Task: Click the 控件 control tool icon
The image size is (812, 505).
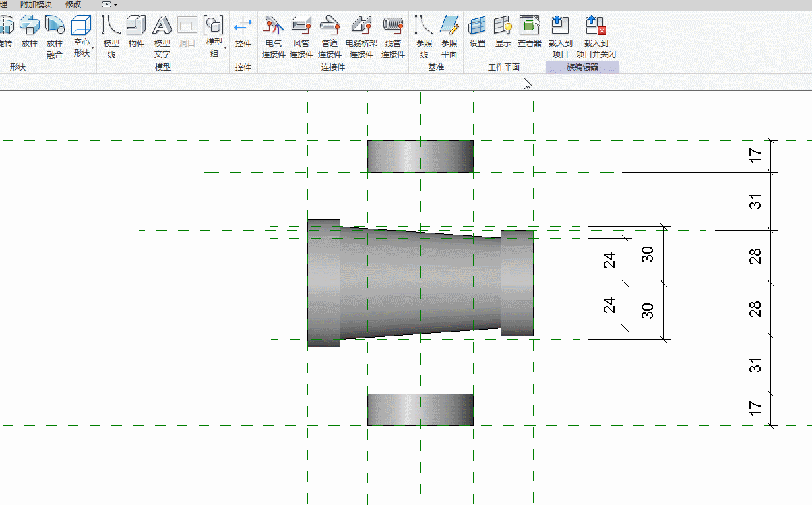Action: (243, 32)
